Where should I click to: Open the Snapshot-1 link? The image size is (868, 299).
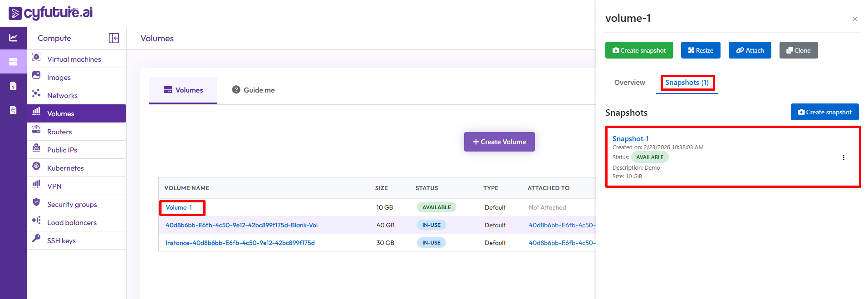pyautogui.click(x=630, y=139)
